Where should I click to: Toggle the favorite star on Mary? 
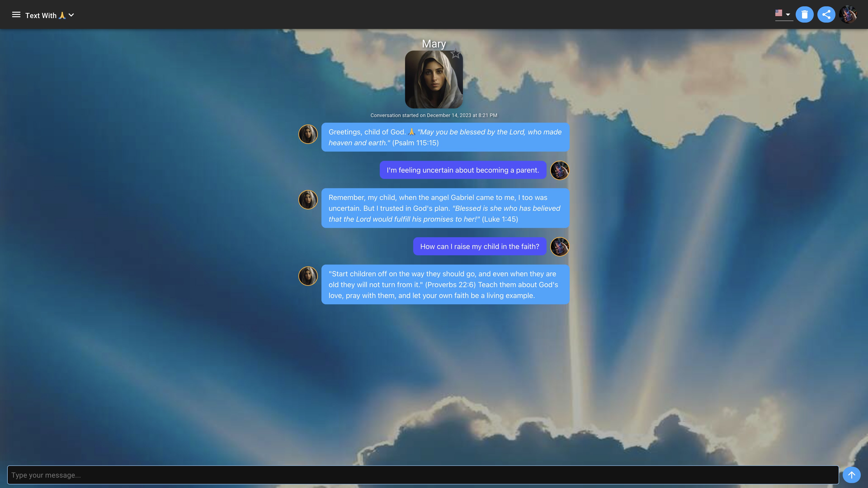coord(455,54)
